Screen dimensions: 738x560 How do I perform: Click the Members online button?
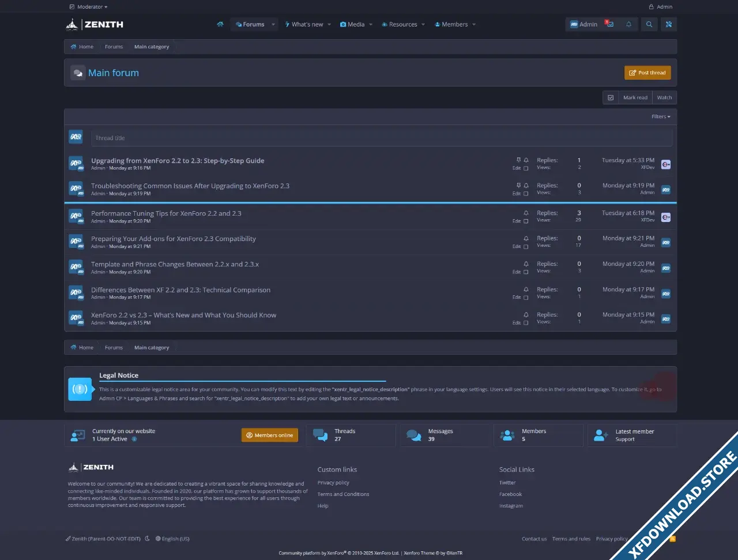point(270,435)
